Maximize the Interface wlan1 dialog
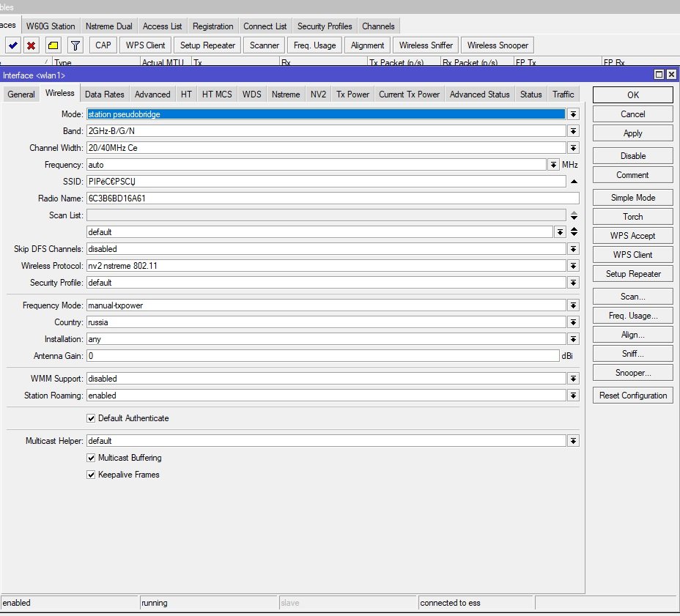 coord(659,75)
